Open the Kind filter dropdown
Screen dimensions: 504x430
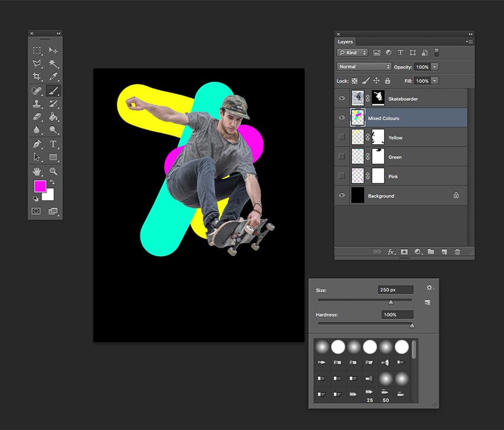coord(352,52)
